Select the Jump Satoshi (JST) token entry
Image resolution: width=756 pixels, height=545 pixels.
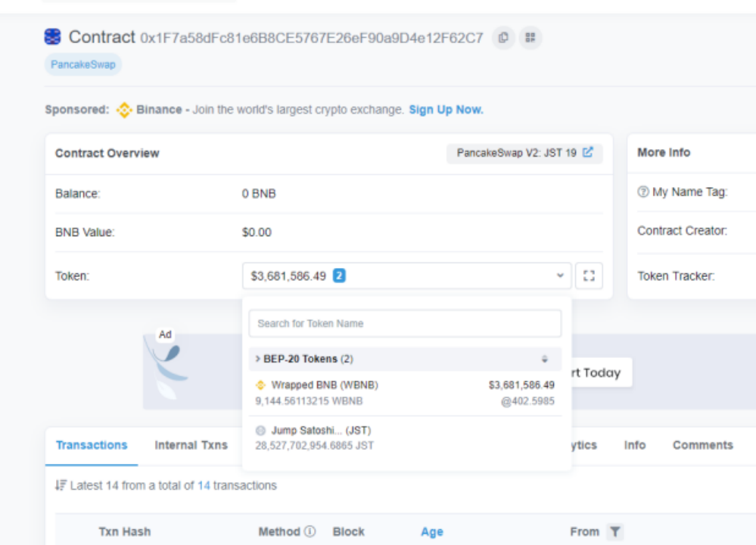coord(405,438)
